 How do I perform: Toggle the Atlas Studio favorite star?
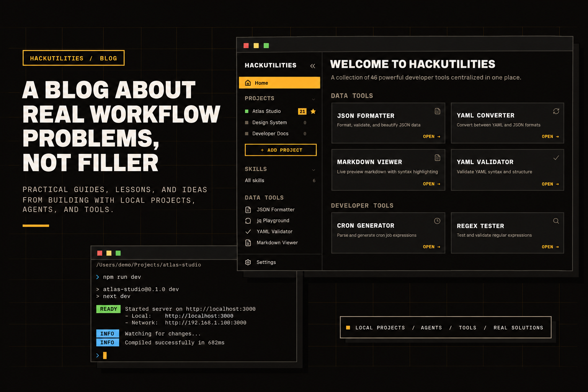tap(313, 111)
